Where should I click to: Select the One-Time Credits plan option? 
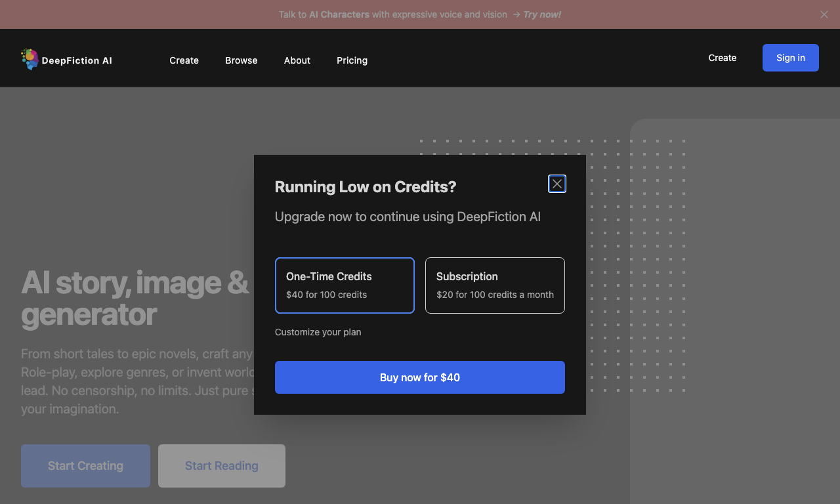pos(345,285)
